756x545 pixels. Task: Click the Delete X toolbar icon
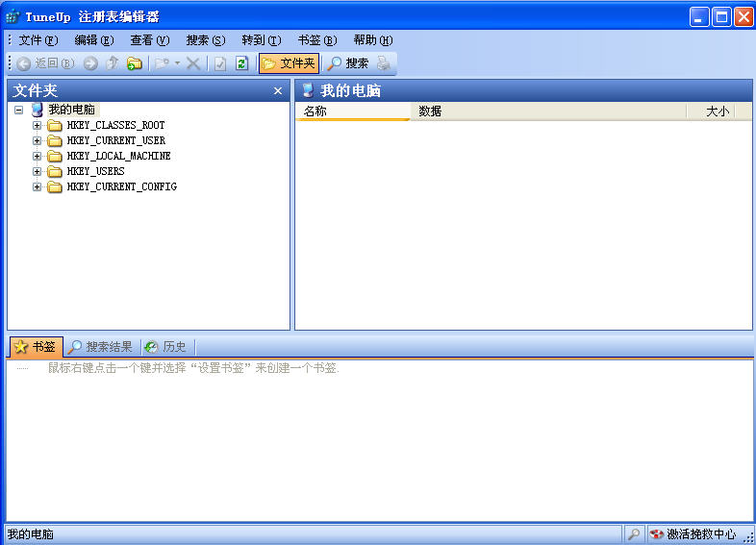tap(193, 63)
